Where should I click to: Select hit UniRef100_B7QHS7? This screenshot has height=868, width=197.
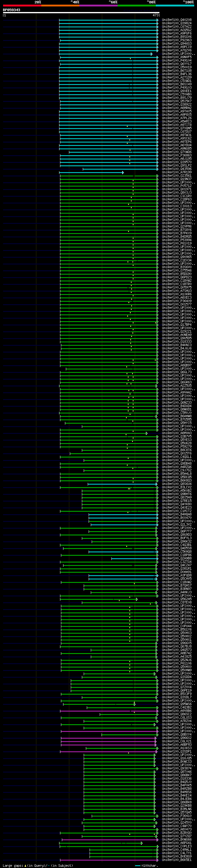(177, 586)
